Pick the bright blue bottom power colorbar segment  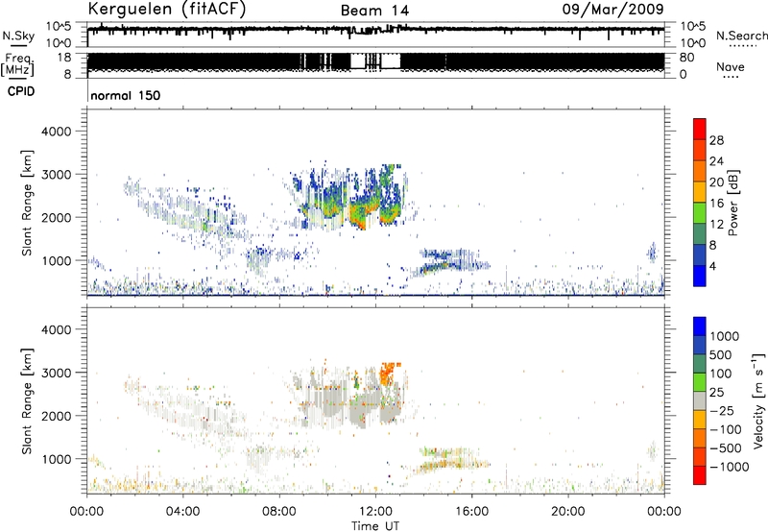point(700,276)
